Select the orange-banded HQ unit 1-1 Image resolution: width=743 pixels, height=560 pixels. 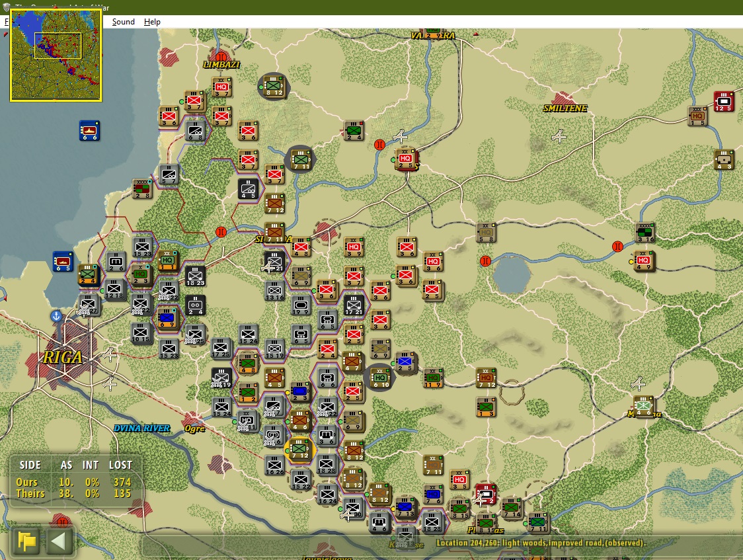click(x=167, y=260)
